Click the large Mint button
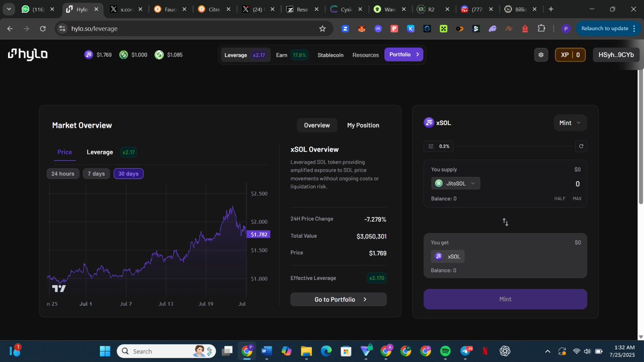Screen dimensions: 644x362 (505, 299)
